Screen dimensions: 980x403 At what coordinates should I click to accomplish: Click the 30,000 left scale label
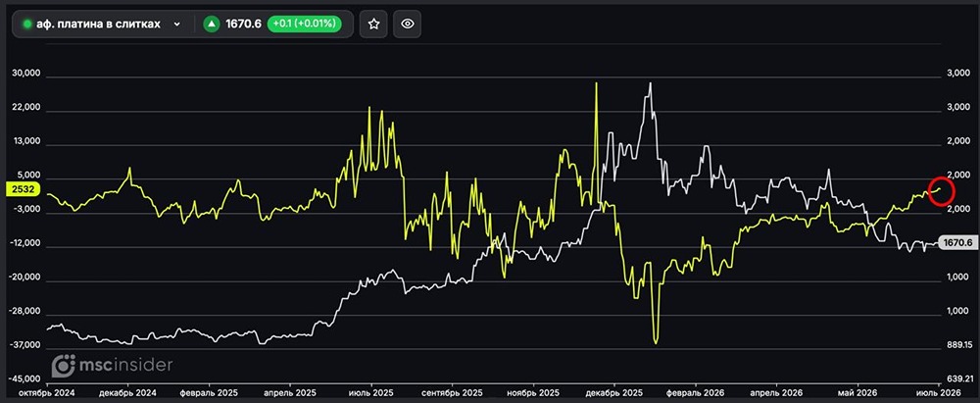(26, 74)
